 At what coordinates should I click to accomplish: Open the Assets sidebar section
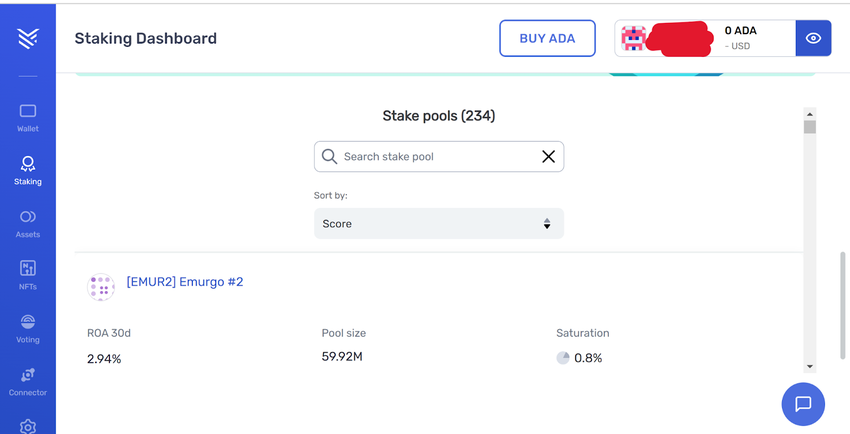(x=28, y=222)
